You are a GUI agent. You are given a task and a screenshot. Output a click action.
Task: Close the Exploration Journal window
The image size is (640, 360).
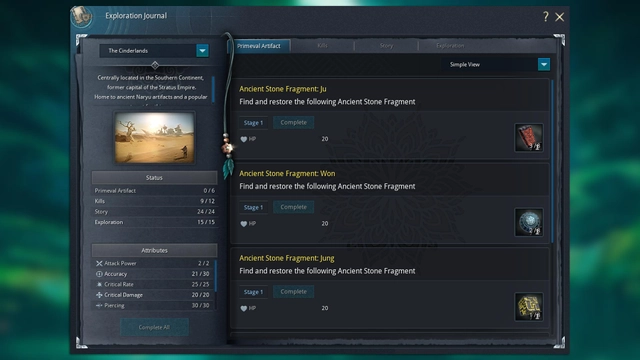click(560, 17)
